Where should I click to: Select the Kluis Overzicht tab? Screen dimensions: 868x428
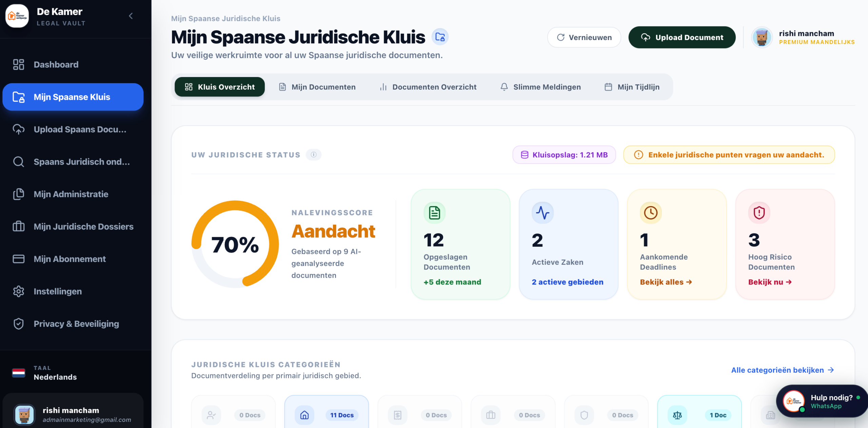point(220,87)
